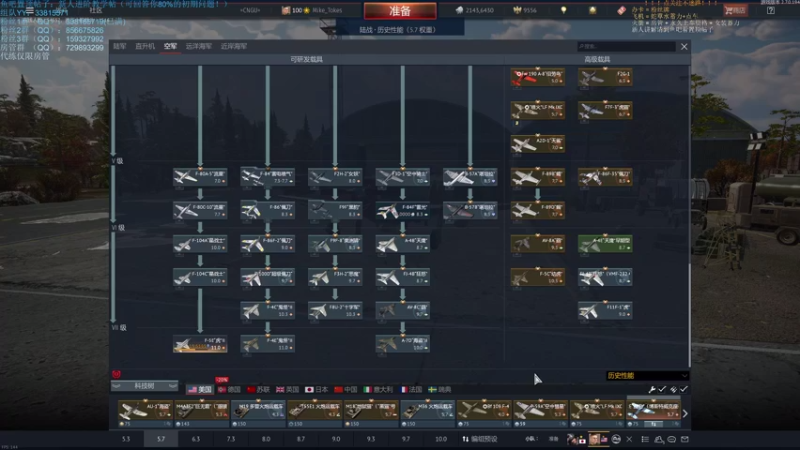The height and width of the screenshot is (450, 800).
Task: Open the hamburger menu at top left
Action: pyautogui.click(x=30, y=10)
